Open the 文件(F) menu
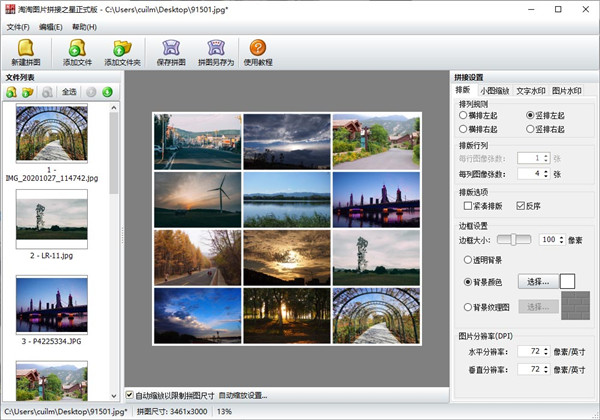 (x=18, y=25)
